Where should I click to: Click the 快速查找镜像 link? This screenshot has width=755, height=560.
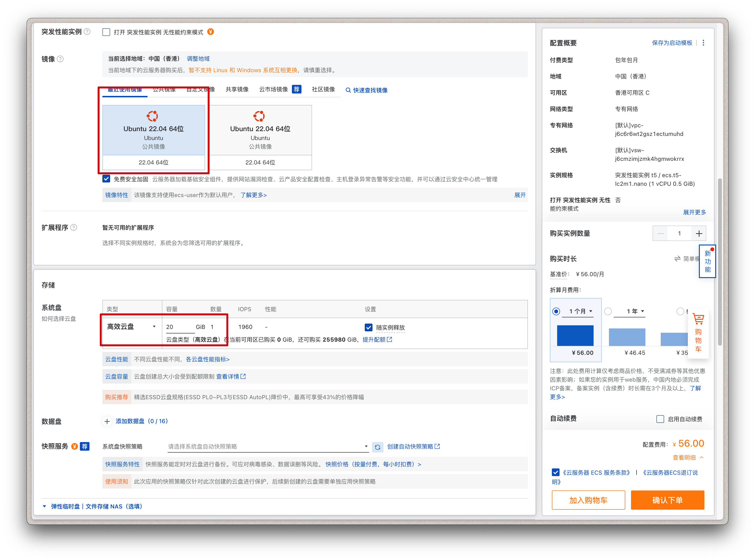tap(370, 90)
